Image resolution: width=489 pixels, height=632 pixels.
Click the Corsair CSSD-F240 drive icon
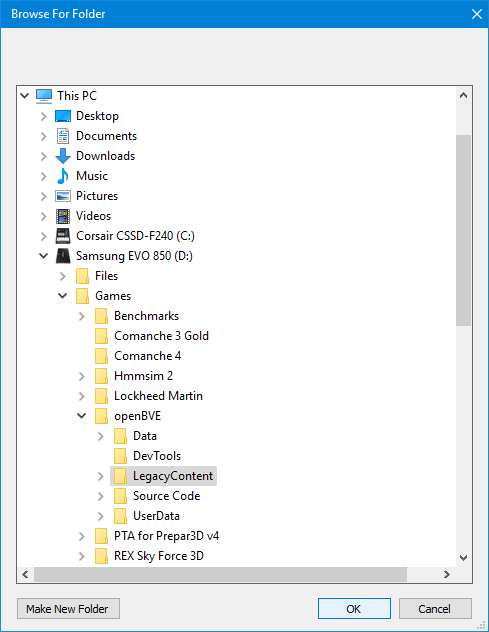(63, 236)
